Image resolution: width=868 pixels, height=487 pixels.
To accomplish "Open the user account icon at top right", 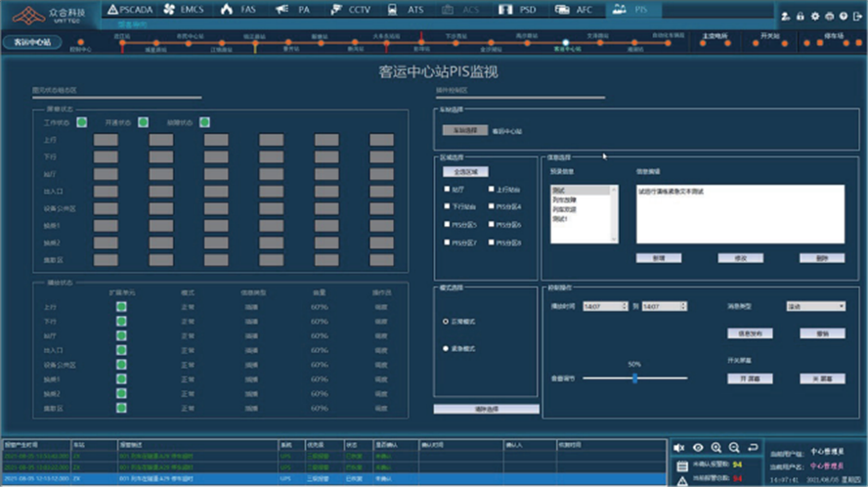I will [x=785, y=17].
